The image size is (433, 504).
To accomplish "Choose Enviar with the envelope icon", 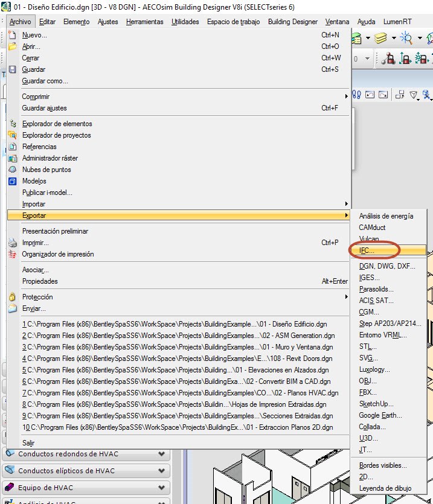I will pyautogui.click(x=178, y=308).
